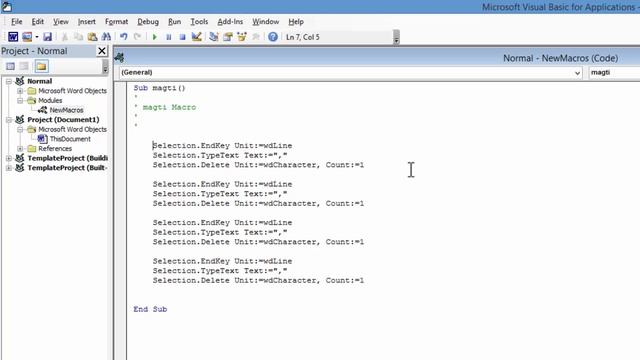Open the Edit menu
Image resolution: width=640 pixels, height=360 pixels.
tap(38, 22)
